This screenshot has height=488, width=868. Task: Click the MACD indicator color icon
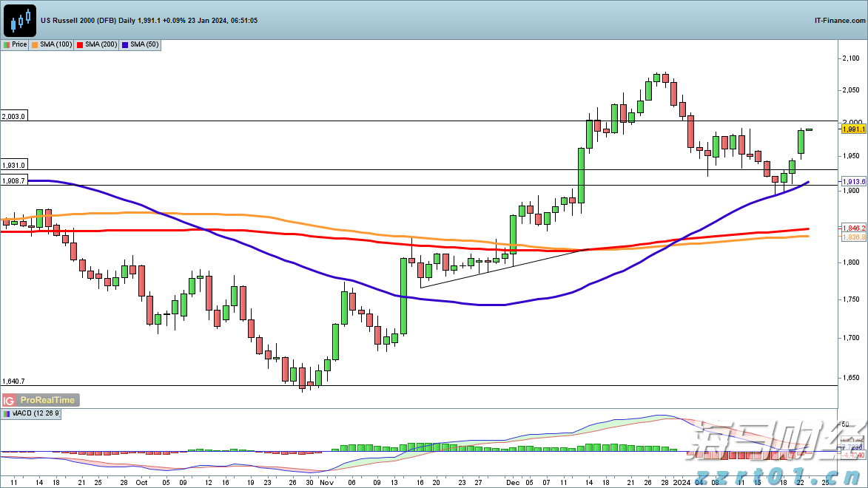(x=7, y=414)
